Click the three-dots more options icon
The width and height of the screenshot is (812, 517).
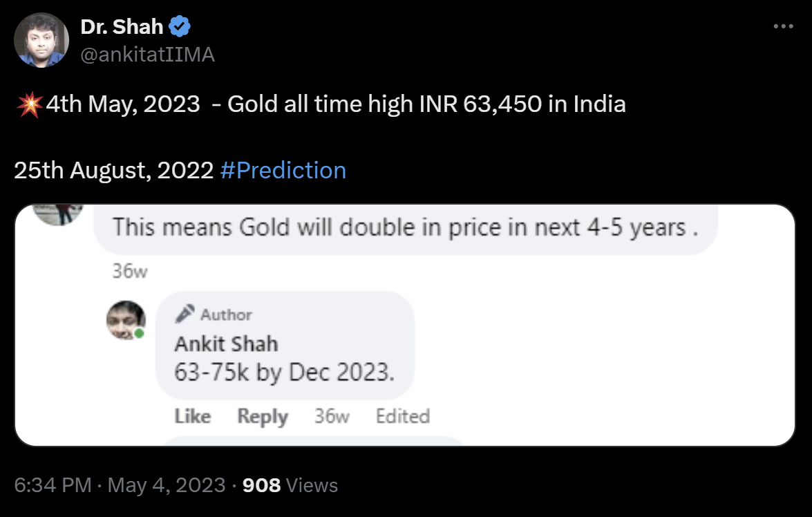(x=783, y=26)
